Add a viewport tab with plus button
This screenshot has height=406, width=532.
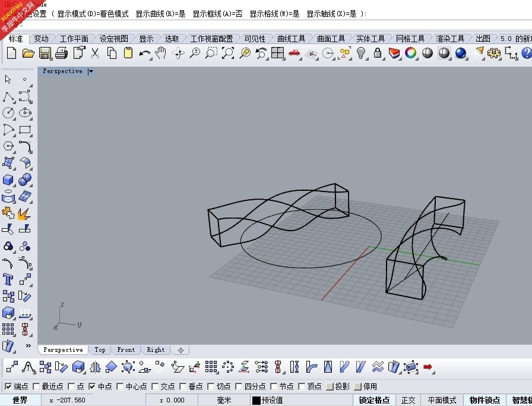180,350
